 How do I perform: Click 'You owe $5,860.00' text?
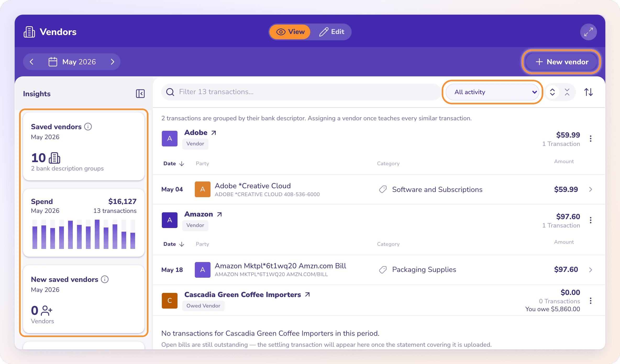coord(552,309)
